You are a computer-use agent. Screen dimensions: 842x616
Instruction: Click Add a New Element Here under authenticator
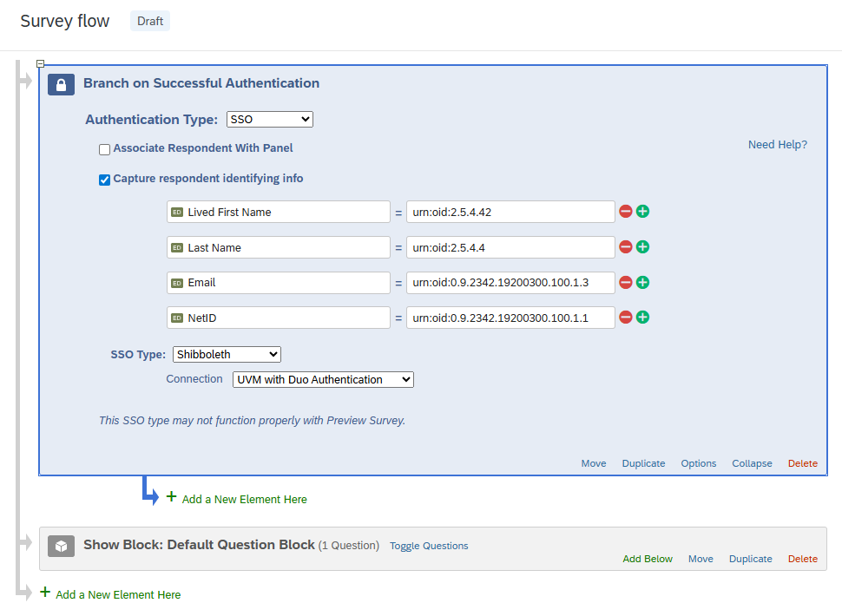coord(244,499)
